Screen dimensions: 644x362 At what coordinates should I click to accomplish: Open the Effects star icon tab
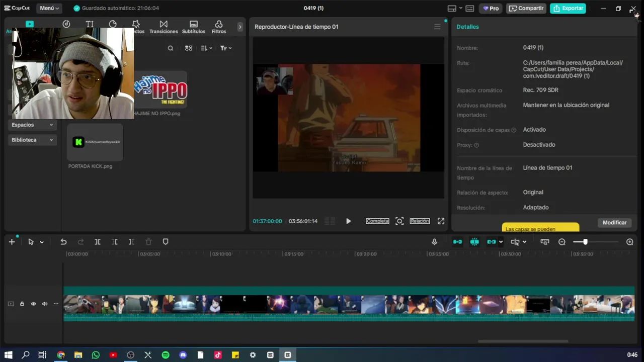136,24
